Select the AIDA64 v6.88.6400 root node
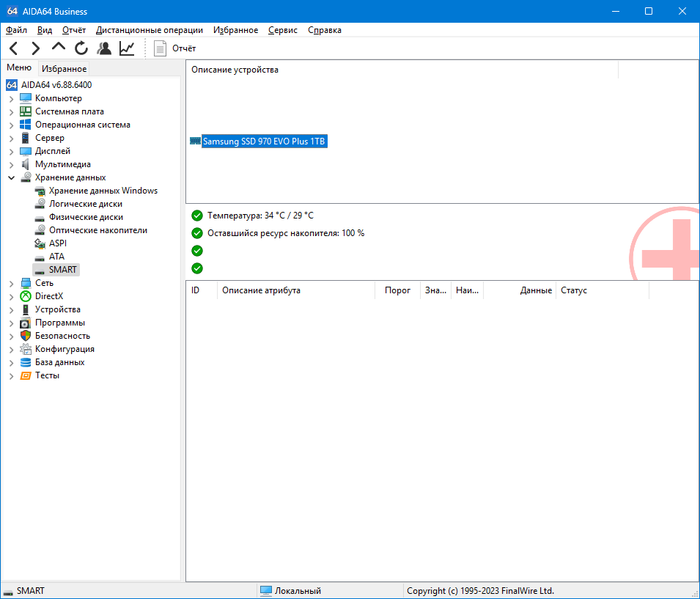Screen dimensions: 700x599 (x=56, y=85)
